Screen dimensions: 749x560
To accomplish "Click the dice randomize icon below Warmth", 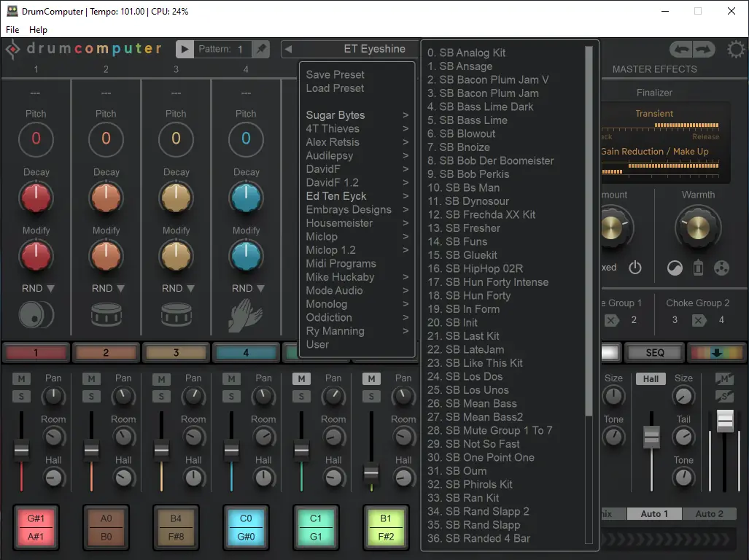I will (x=721, y=268).
